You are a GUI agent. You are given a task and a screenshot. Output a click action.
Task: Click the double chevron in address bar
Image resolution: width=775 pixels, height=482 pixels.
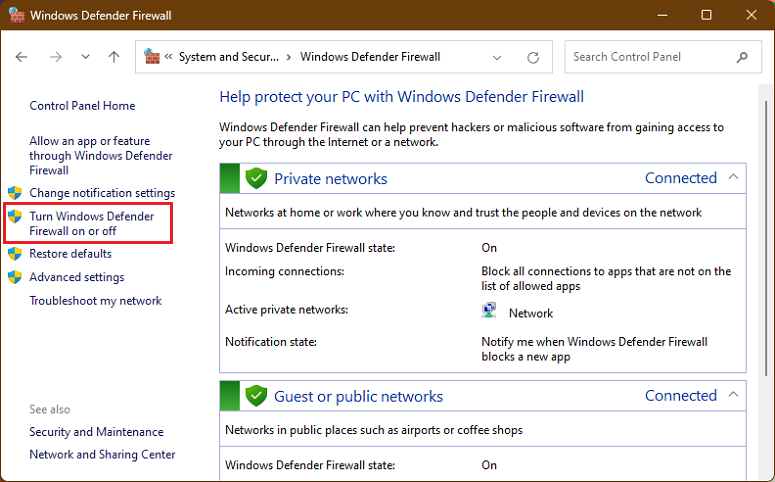tap(169, 57)
